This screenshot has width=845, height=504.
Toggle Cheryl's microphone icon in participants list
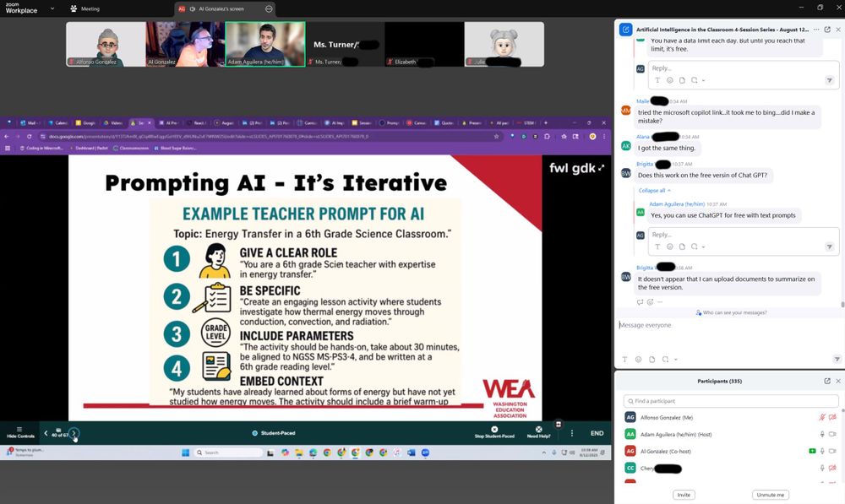point(822,468)
